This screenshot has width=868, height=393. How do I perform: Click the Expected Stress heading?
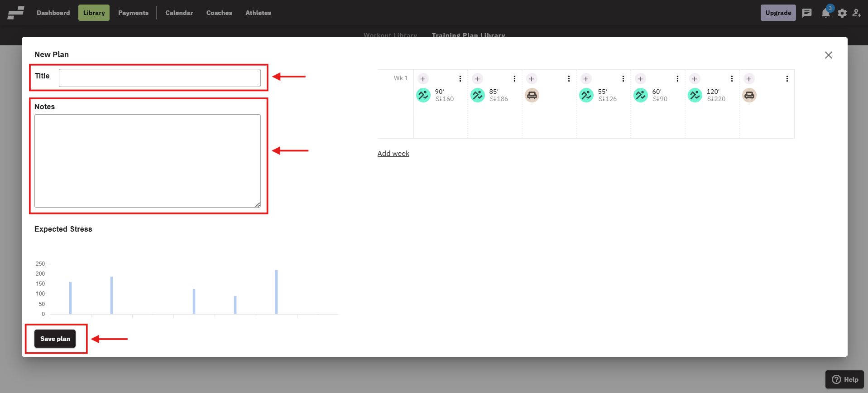point(63,229)
